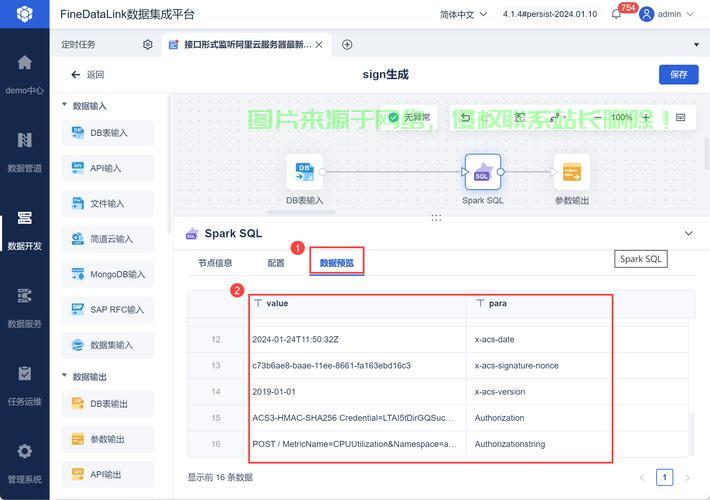Click page number 1 in pagination
This screenshot has height=500, width=710.
(664, 477)
